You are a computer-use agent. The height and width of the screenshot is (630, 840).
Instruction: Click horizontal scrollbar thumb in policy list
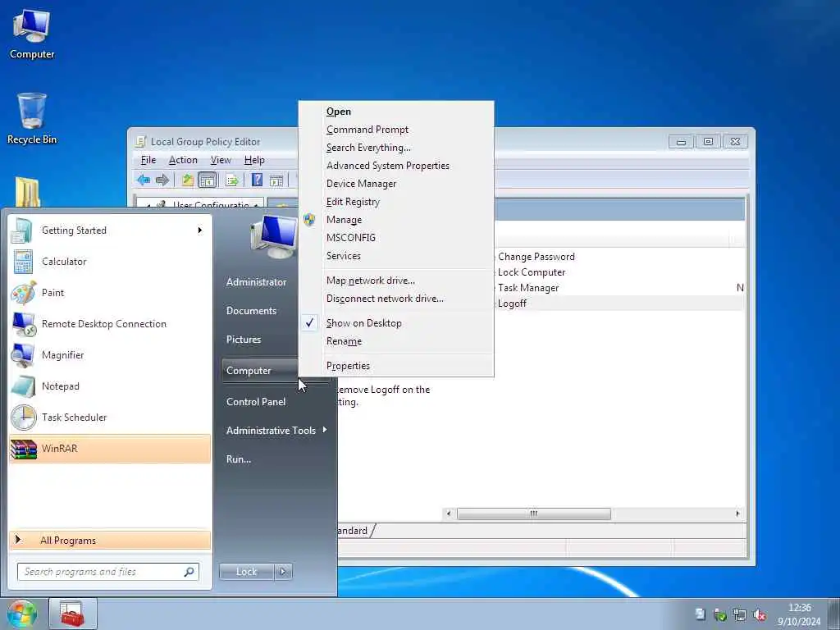tap(533, 514)
